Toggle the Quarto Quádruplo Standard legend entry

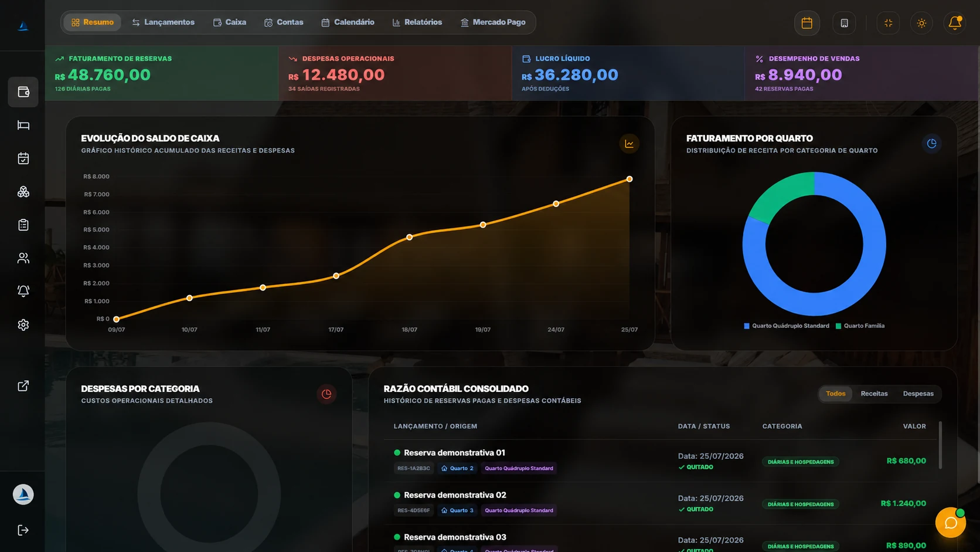click(x=787, y=326)
